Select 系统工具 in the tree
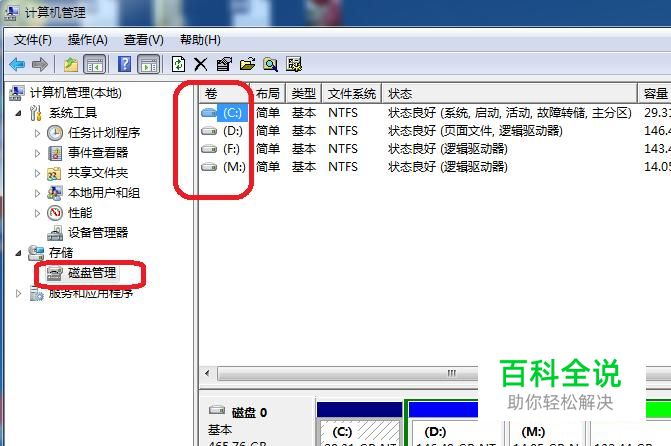 point(73,113)
